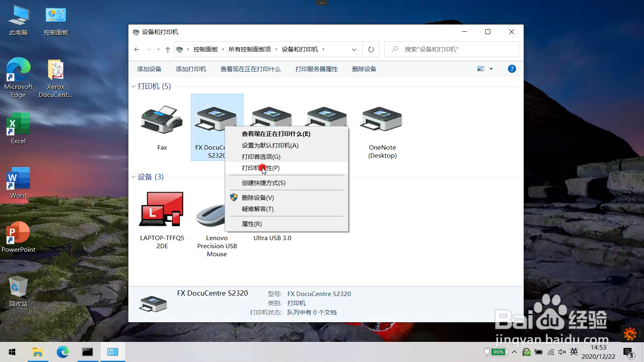The width and height of the screenshot is (644, 362).
Task: Click 打印服务器属性 in the toolbar
Action: point(316,68)
